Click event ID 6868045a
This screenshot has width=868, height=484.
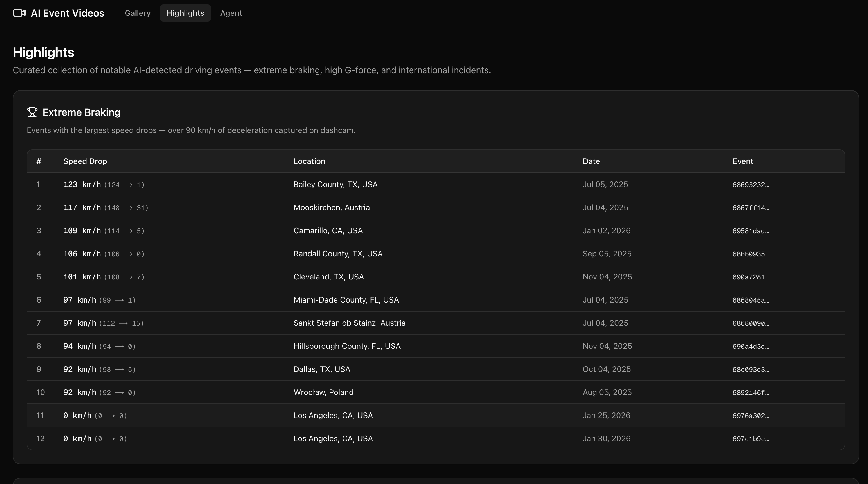point(750,300)
